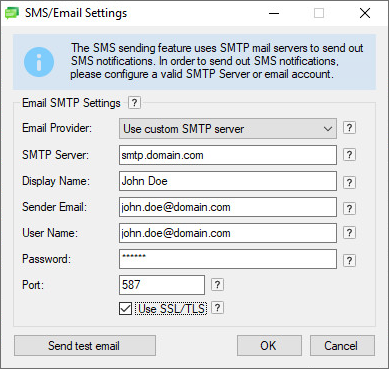The image size is (389, 369).
Task: Show help for the Port field
Action: pyautogui.click(x=217, y=285)
